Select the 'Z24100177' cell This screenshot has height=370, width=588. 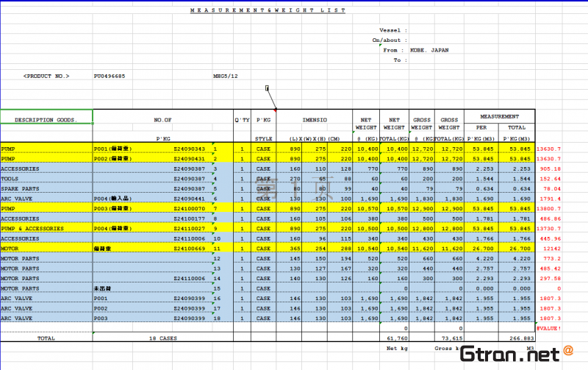(190, 218)
